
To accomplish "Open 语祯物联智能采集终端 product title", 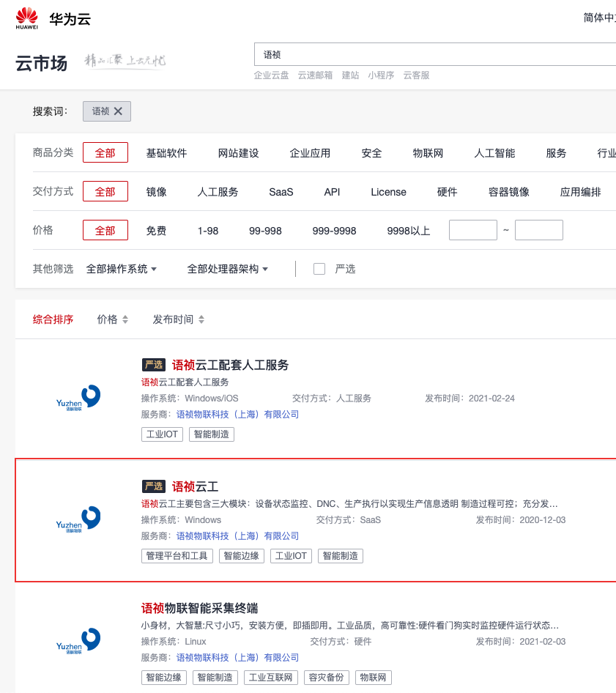I will (200, 608).
